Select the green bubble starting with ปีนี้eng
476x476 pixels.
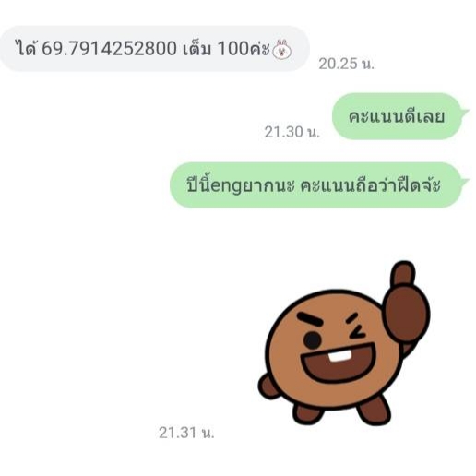tap(319, 185)
